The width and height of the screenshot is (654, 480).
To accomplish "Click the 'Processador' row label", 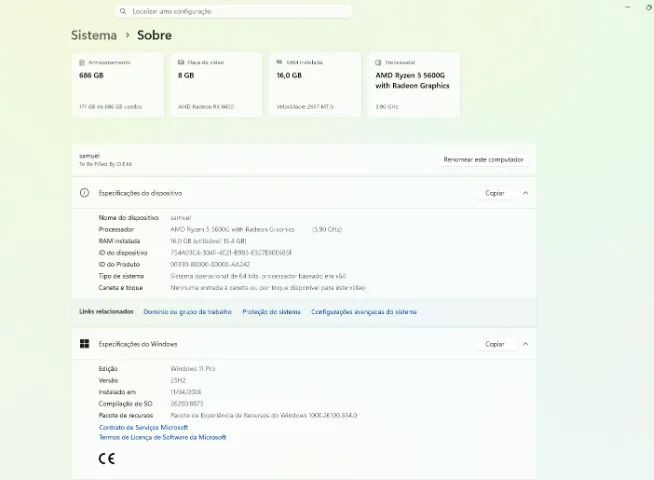I will click(116, 229).
